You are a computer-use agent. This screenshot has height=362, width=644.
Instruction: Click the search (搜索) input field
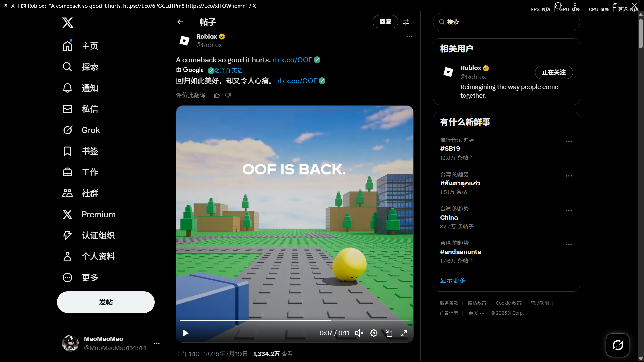click(x=506, y=22)
